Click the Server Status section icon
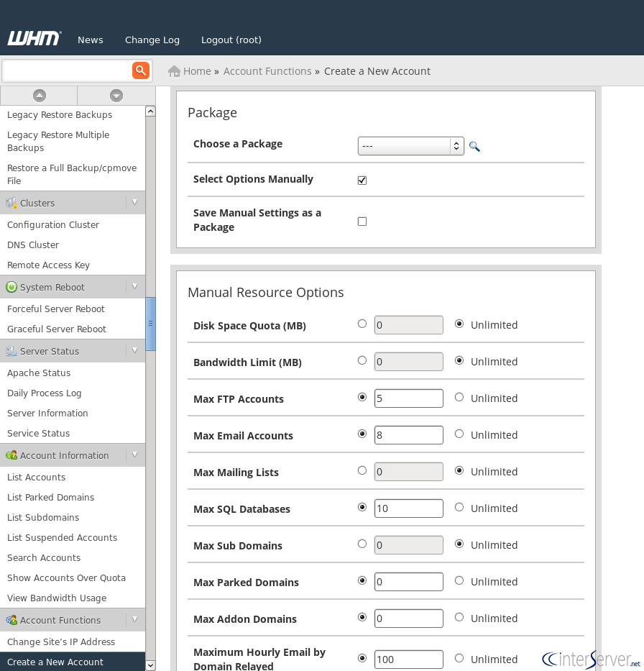 point(11,351)
